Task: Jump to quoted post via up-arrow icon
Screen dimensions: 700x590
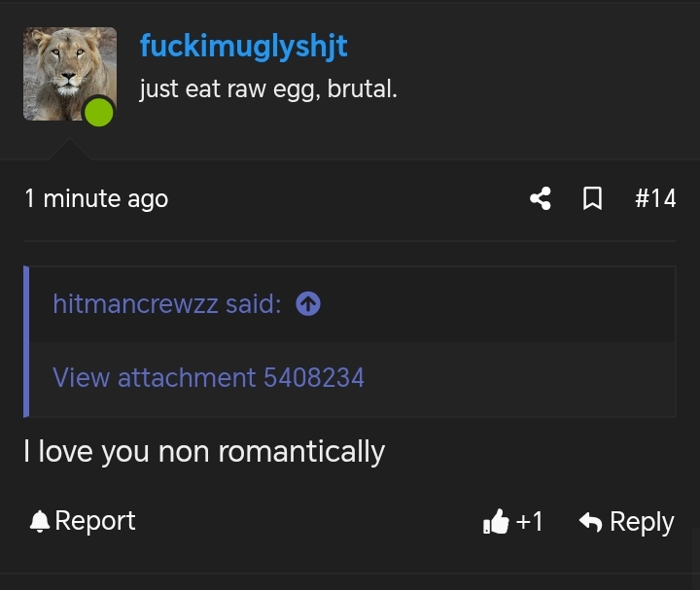Action: click(308, 304)
